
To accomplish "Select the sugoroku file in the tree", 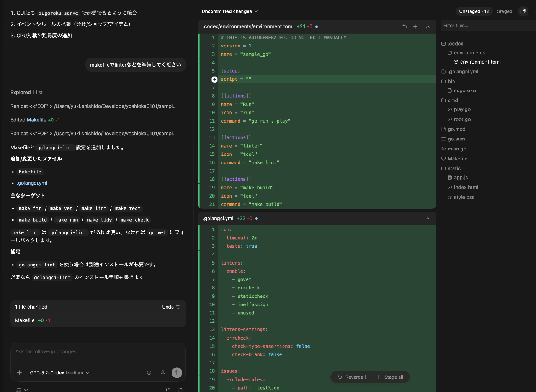I will pyautogui.click(x=461, y=91).
